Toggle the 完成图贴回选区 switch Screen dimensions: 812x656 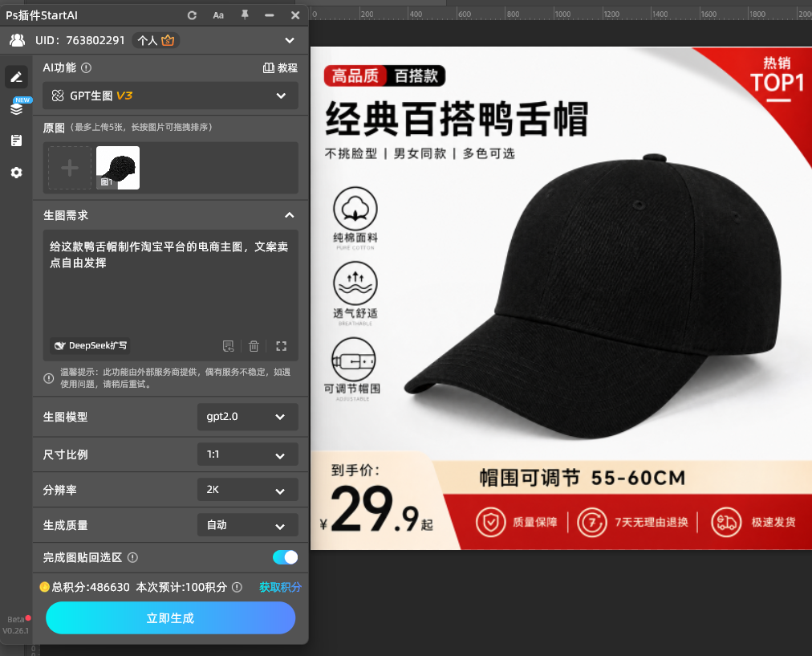click(286, 557)
